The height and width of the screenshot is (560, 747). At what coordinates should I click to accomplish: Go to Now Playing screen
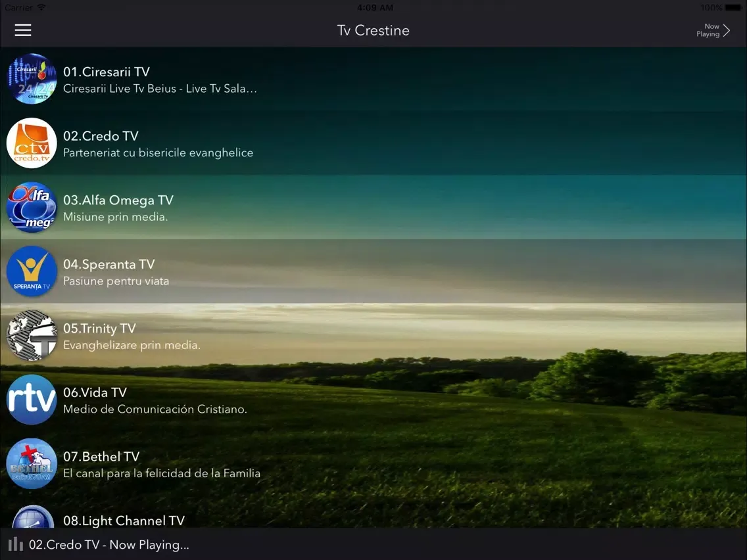click(713, 30)
